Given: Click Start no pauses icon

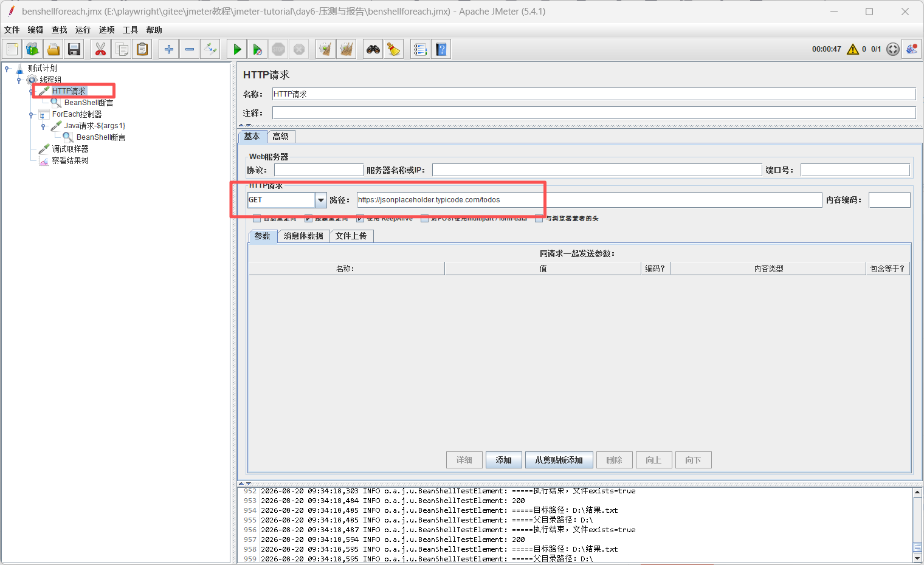Looking at the screenshot, I should click(258, 49).
